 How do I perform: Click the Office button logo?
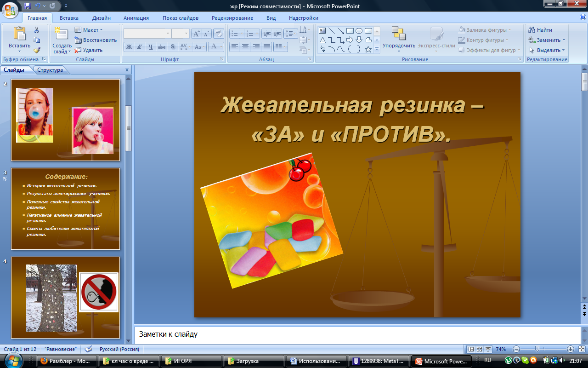(10, 9)
